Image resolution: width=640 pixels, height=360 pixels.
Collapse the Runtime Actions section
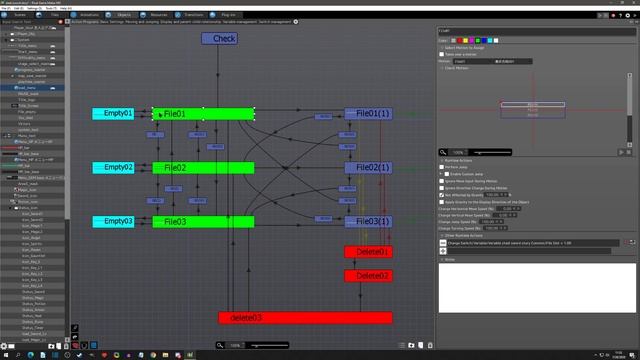point(442,160)
